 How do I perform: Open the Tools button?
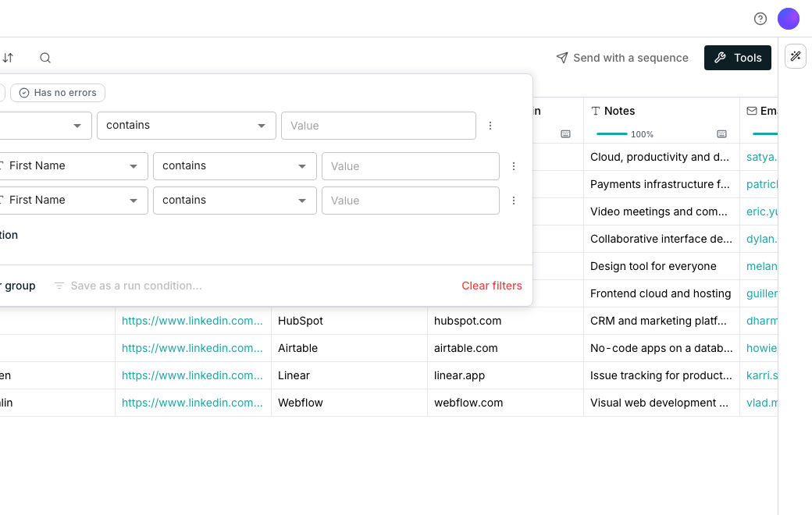coord(737,58)
